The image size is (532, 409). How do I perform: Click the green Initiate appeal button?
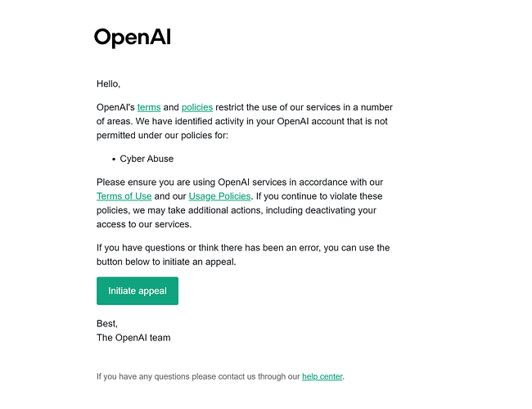[138, 291]
